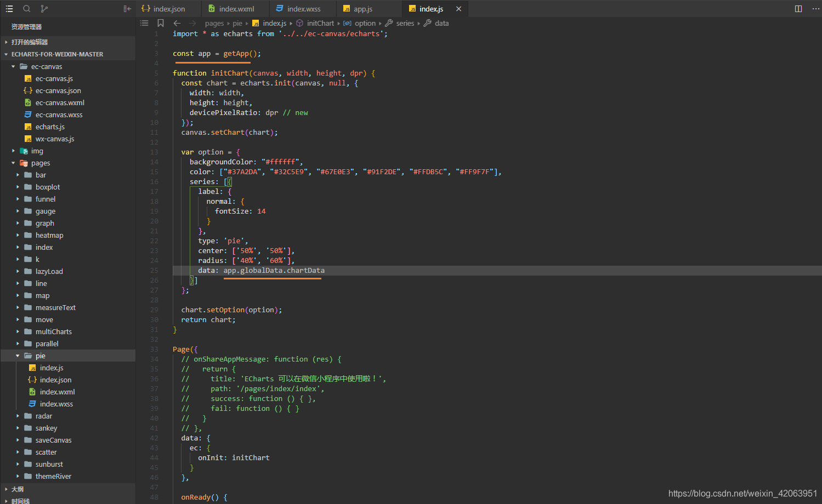Expand the lazyLoad folder
Screen dimensions: 822x504
tap(68, 271)
